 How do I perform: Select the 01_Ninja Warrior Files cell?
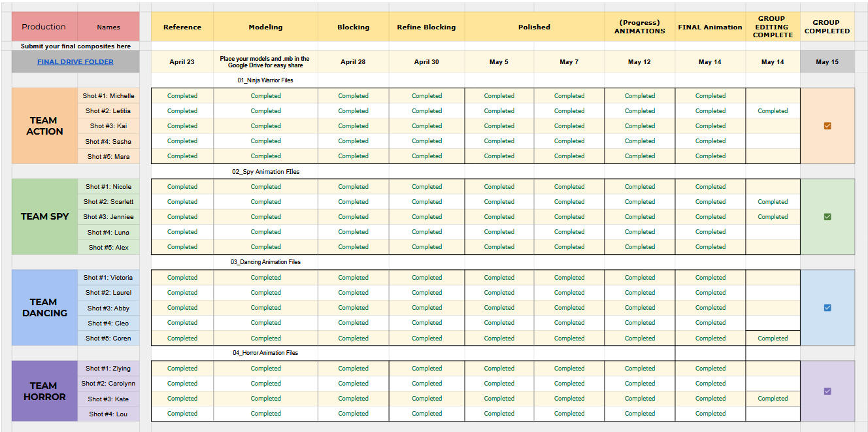[x=265, y=80]
